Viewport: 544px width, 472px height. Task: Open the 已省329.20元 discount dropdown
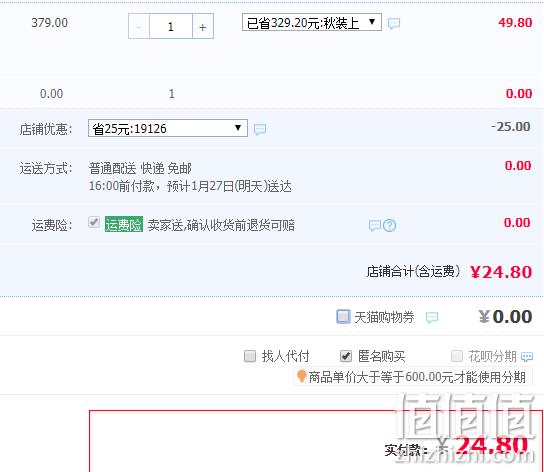point(312,22)
